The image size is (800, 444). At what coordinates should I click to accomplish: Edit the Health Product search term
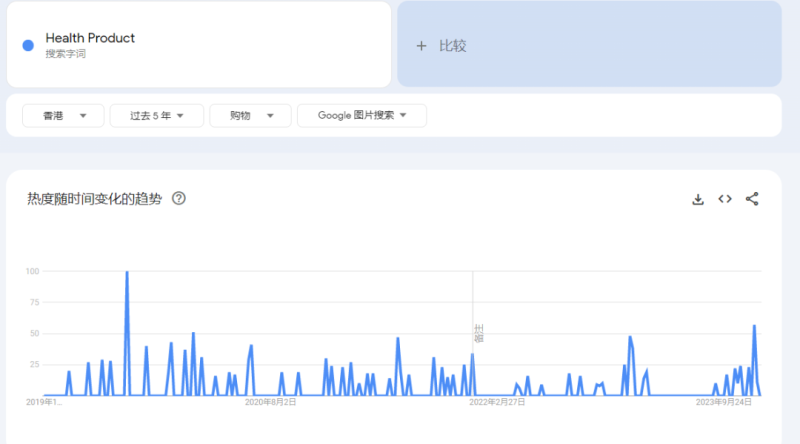click(90, 38)
